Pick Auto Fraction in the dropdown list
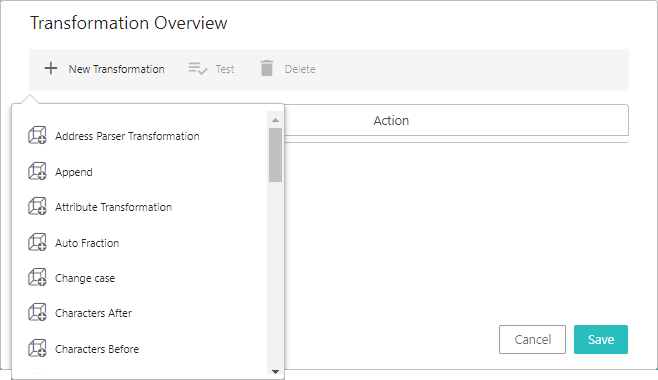The image size is (658, 380). pyautogui.click(x=87, y=243)
